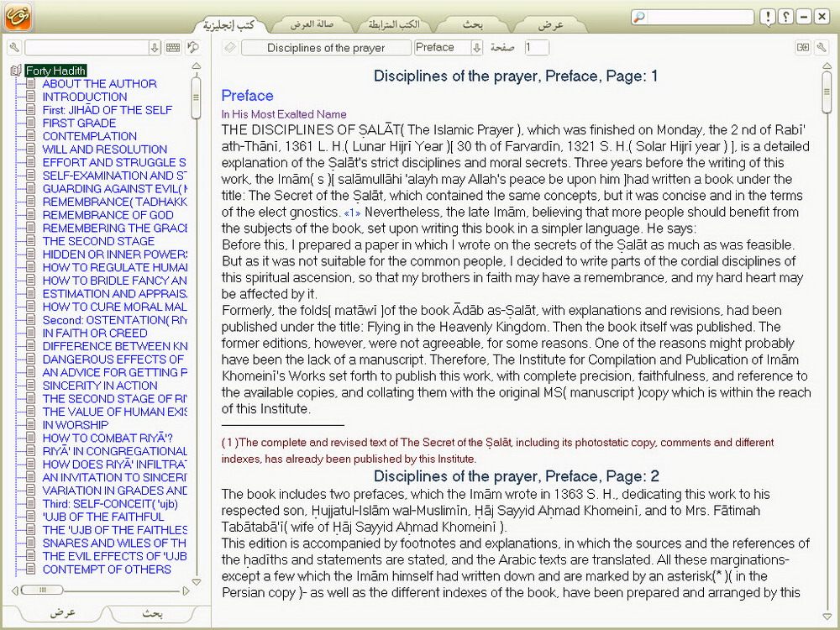Viewport: 840px width, 630px height.
Task: Open the بحث tab at the top
Action: [x=473, y=24]
